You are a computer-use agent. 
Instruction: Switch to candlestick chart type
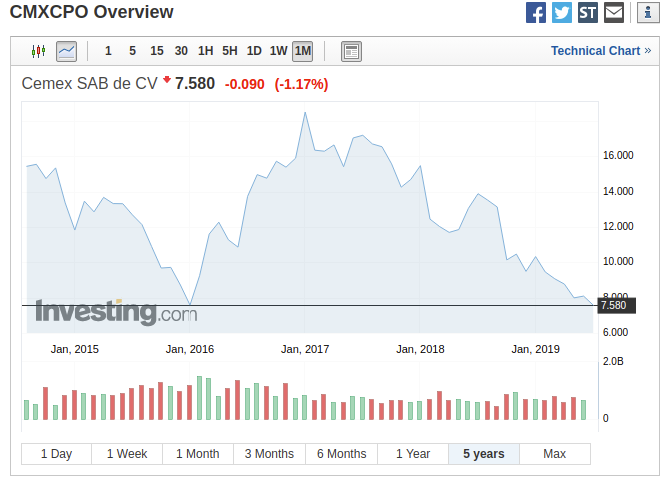38,51
